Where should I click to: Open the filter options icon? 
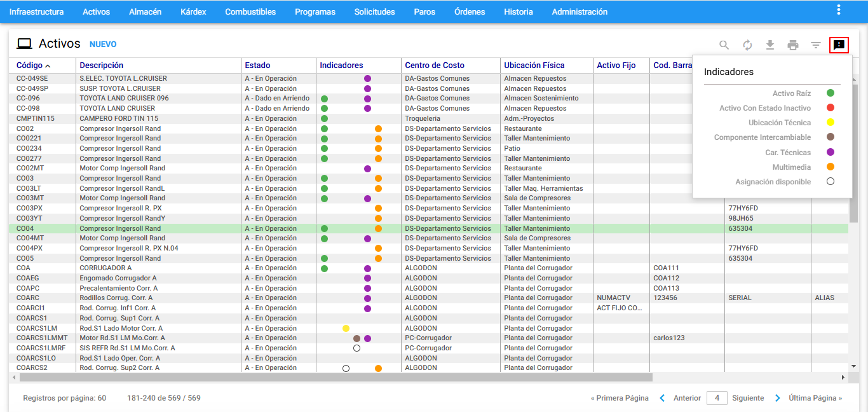pos(816,45)
